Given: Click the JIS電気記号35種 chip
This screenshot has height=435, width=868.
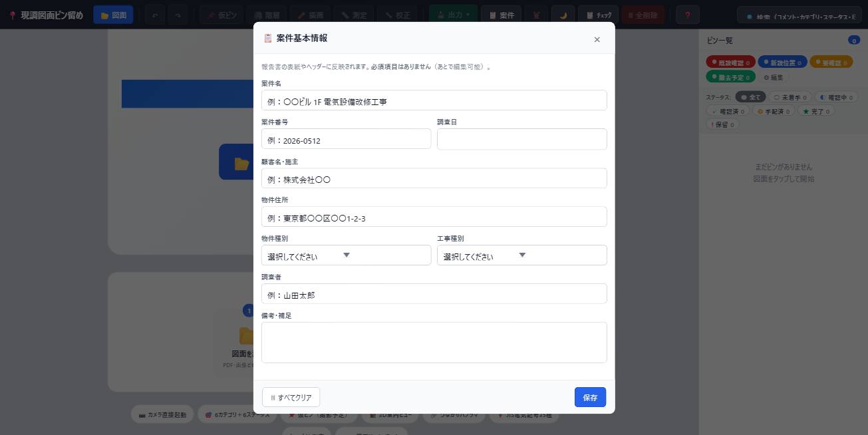Looking at the screenshot, I should click(x=525, y=414).
